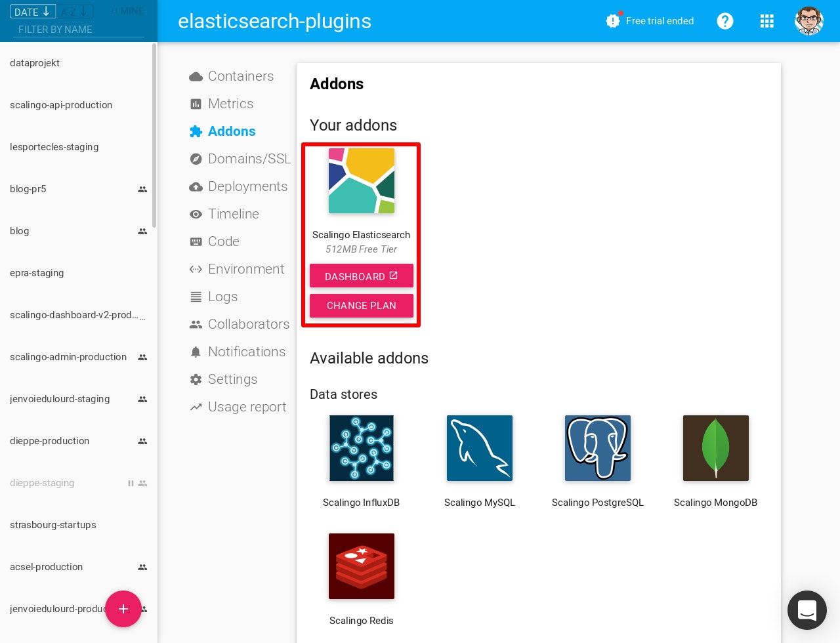Click the Free trial ended text
Screen dimensions: 840x643
coord(660,21)
